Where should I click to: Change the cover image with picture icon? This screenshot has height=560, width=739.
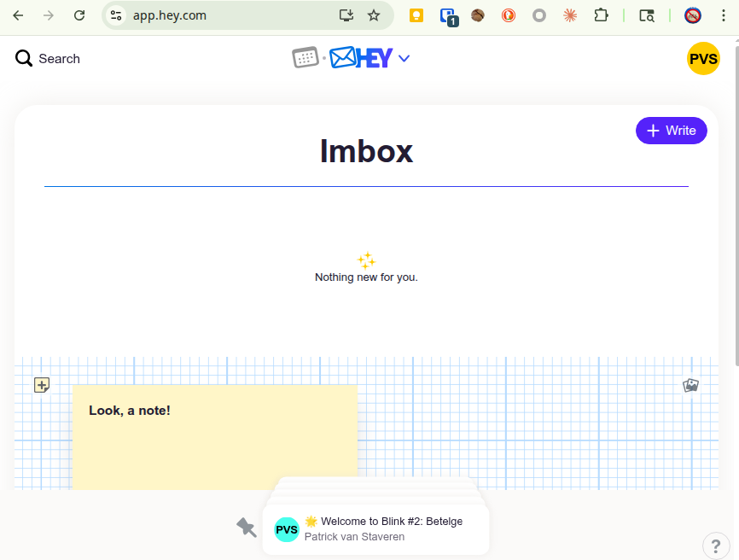click(691, 385)
